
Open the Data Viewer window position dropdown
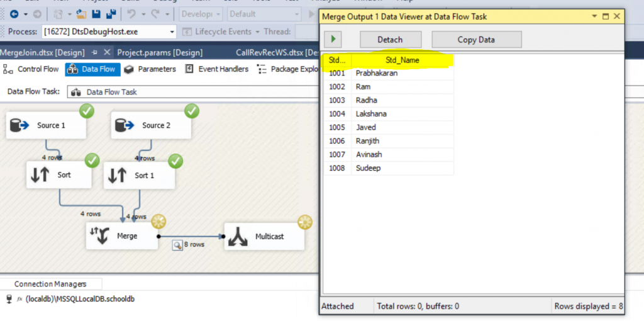pyautogui.click(x=594, y=16)
